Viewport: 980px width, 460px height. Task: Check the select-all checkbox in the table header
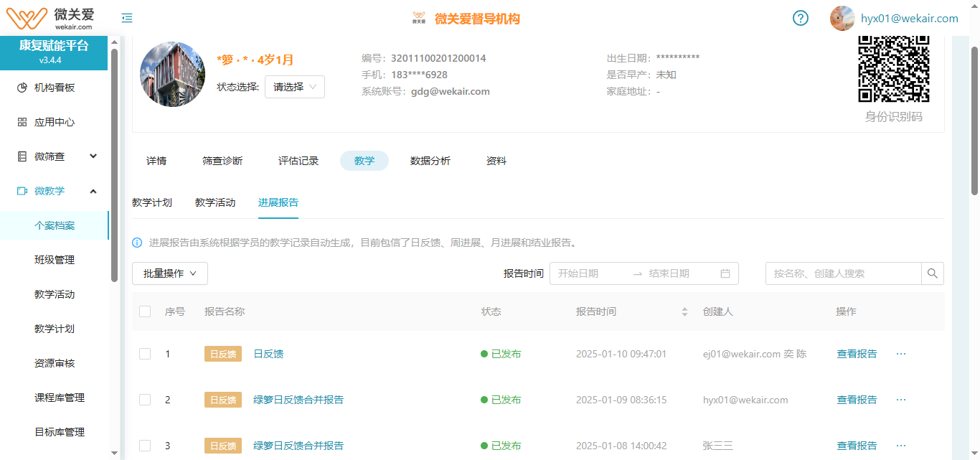point(144,311)
